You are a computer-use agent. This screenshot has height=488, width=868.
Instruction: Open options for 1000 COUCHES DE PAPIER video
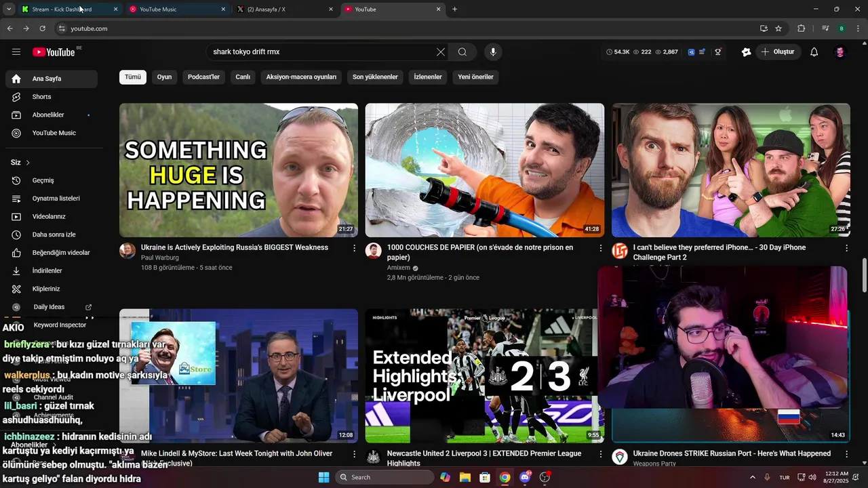pos(600,248)
